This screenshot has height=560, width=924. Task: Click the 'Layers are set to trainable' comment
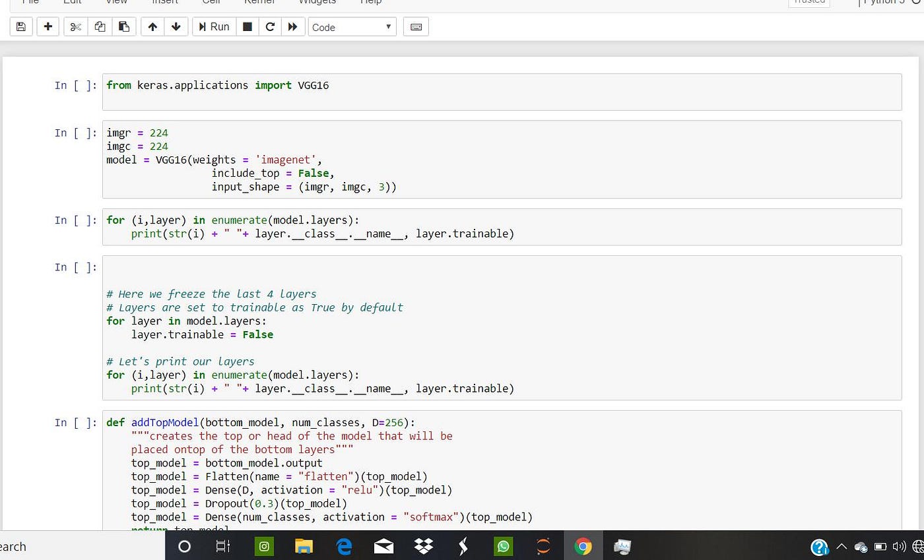[x=255, y=307]
